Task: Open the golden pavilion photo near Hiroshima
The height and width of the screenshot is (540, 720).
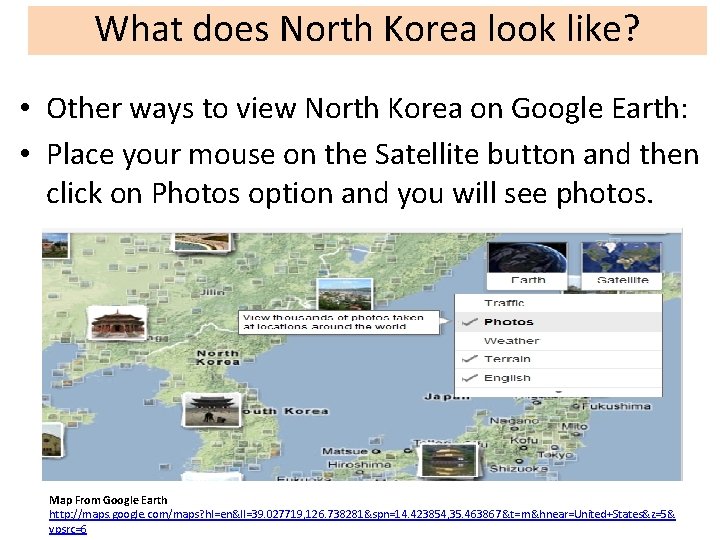Action: [x=450, y=461]
